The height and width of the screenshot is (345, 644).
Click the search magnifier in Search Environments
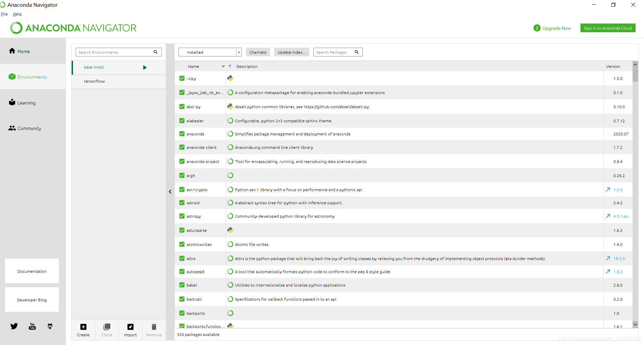tap(156, 52)
